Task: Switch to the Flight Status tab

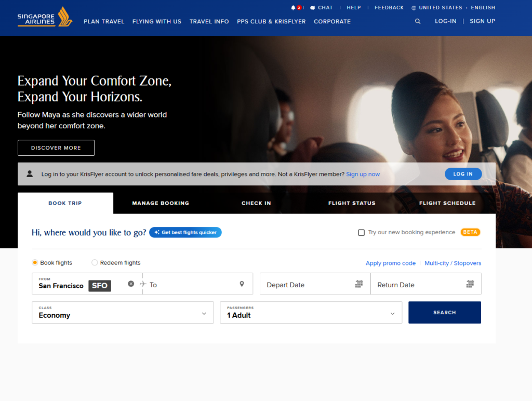Action: [x=352, y=203]
